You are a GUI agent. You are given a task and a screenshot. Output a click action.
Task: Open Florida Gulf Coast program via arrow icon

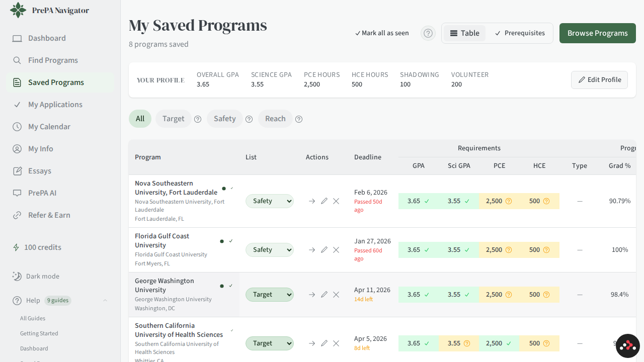point(312,250)
